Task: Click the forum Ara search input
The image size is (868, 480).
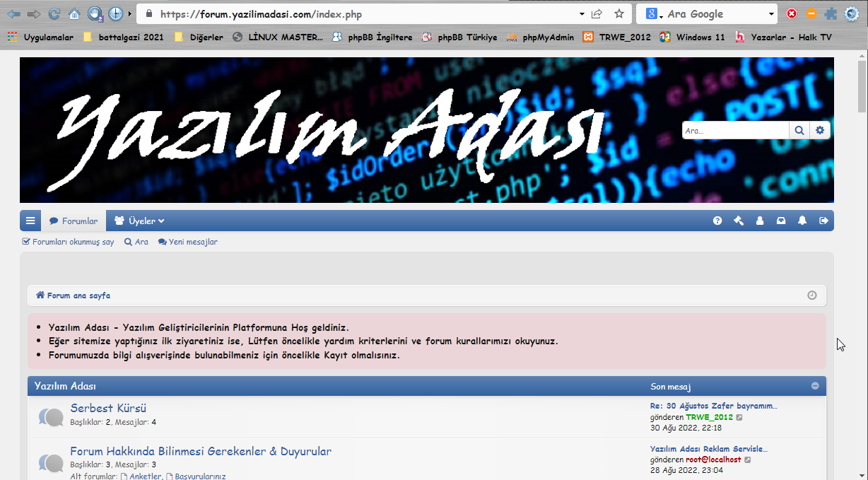Action: 736,131
